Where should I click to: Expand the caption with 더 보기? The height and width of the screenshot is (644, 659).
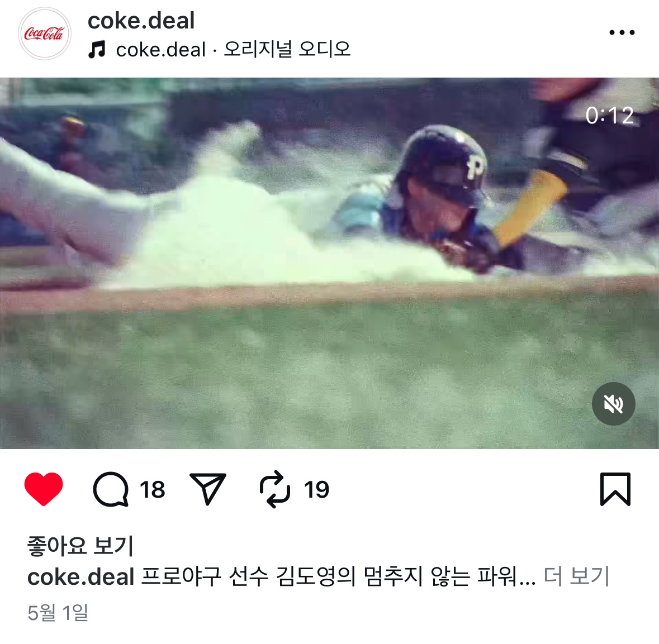576,576
